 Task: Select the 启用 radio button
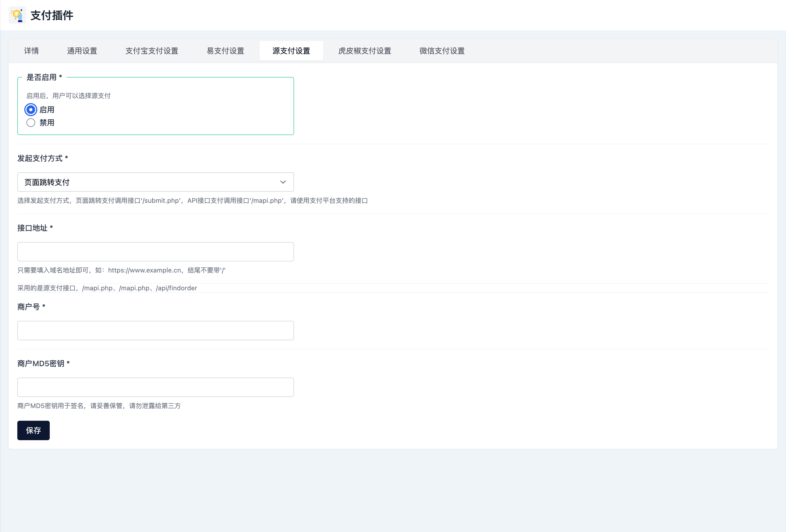point(31,110)
